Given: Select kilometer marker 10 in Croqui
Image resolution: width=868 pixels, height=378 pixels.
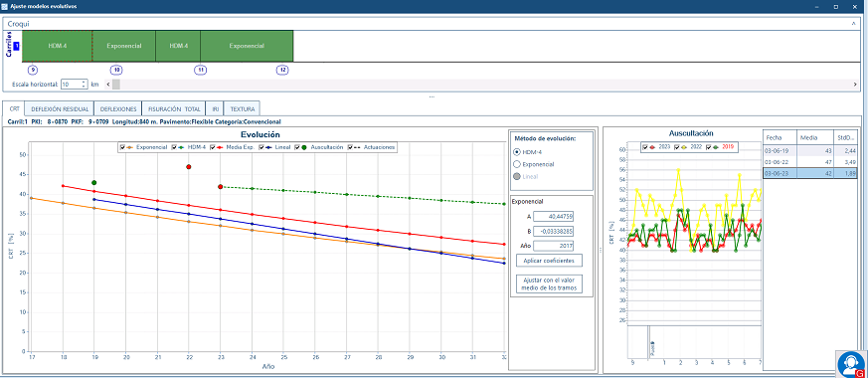Looking at the screenshot, I should [x=116, y=71].
